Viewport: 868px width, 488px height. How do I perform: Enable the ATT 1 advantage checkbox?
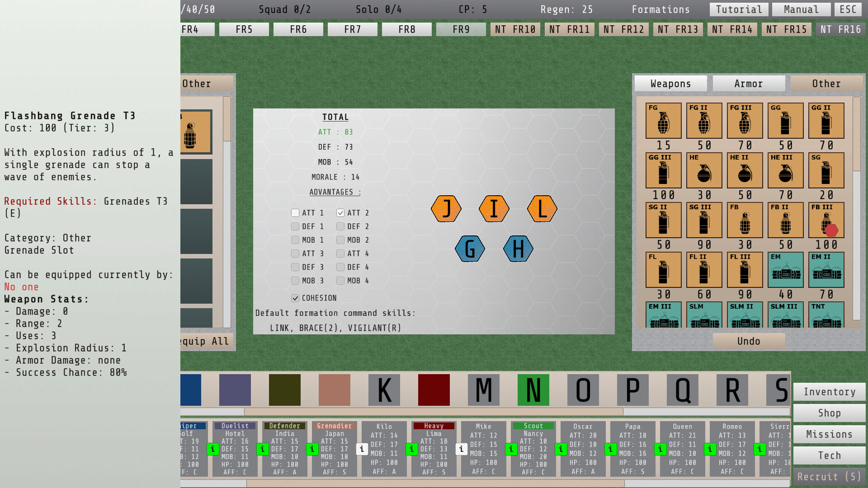(295, 213)
